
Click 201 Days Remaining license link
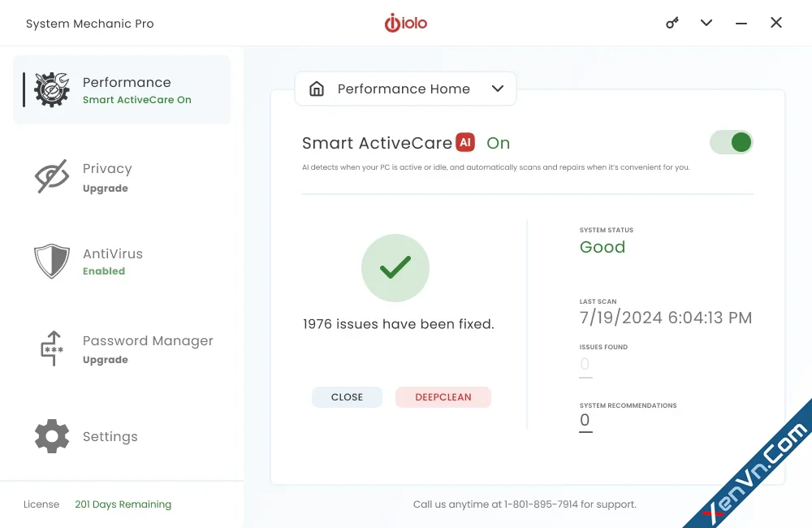tap(123, 504)
